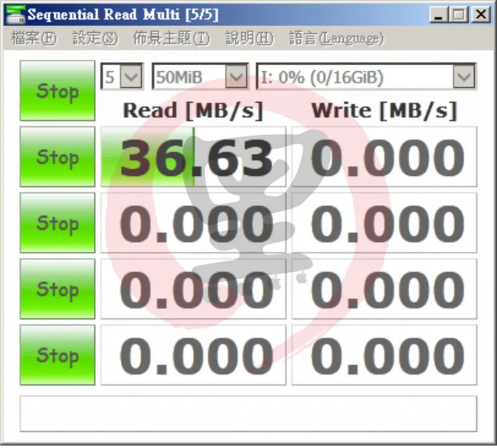The width and height of the screenshot is (497, 448).
Task: Click the Sequential Read Multi [5/5] title text
Action: coord(123,15)
